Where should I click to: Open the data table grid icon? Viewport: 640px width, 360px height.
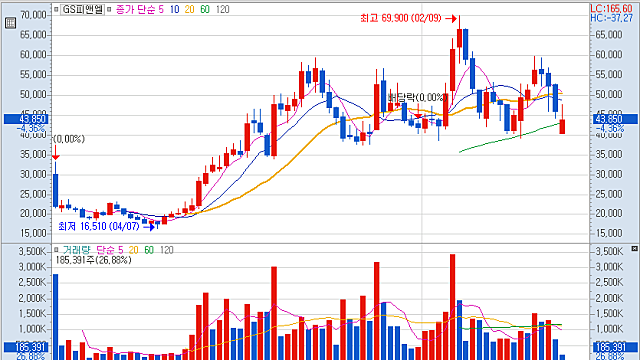pos(10,23)
